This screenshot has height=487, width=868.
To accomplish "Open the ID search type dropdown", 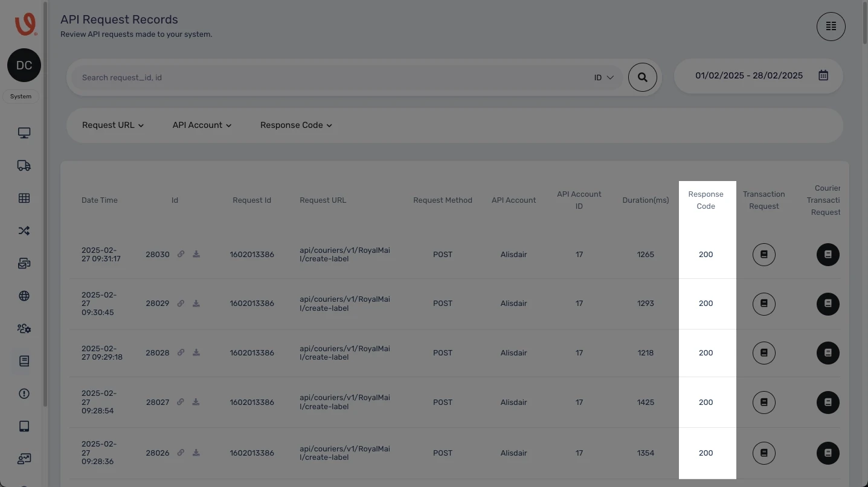I will pyautogui.click(x=603, y=77).
